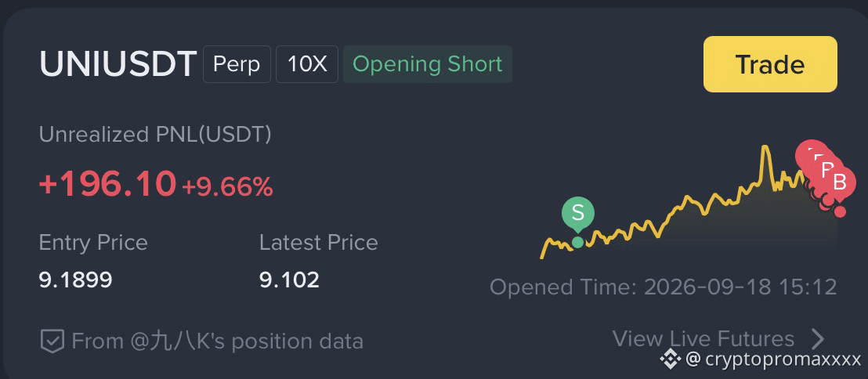Viewport: 868px width, 379px height.
Task: Click the red dot at chart line end
Action: [840, 211]
